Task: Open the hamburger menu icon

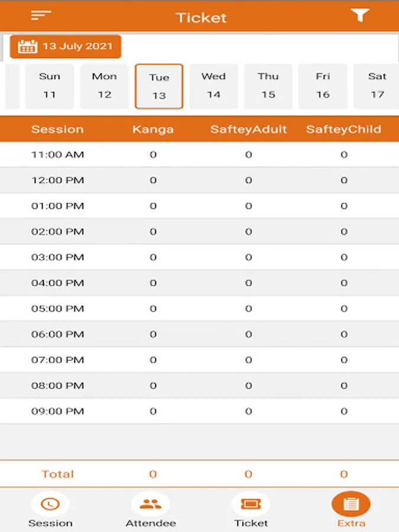Action: point(41,15)
